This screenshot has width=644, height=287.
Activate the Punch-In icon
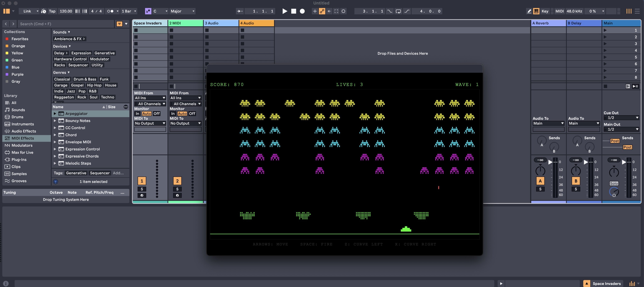click(389, 11)
